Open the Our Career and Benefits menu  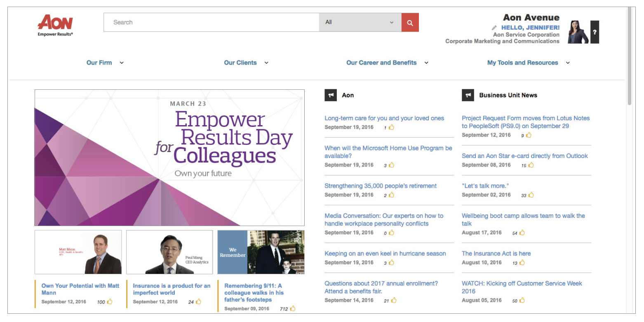click(x=381, y=63)
